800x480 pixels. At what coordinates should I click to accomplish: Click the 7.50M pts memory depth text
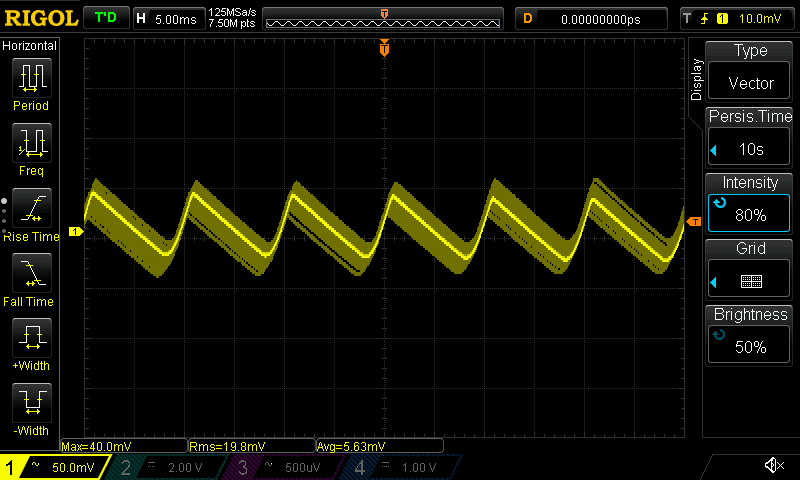232,23
